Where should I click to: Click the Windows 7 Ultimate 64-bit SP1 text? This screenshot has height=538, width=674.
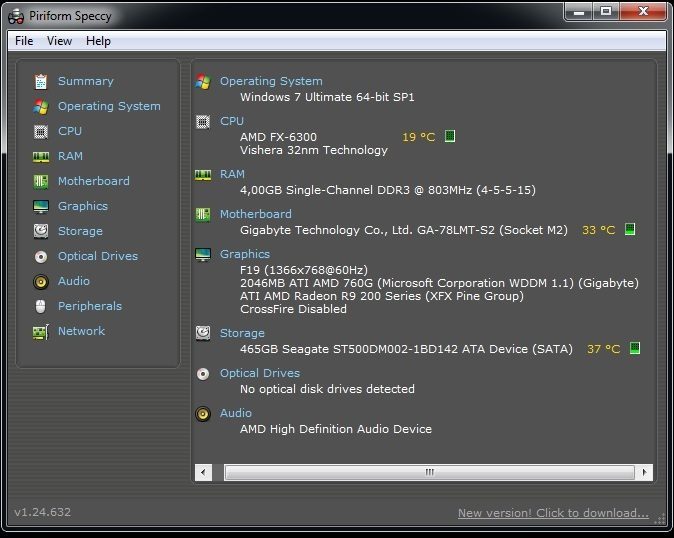[327, 97]
